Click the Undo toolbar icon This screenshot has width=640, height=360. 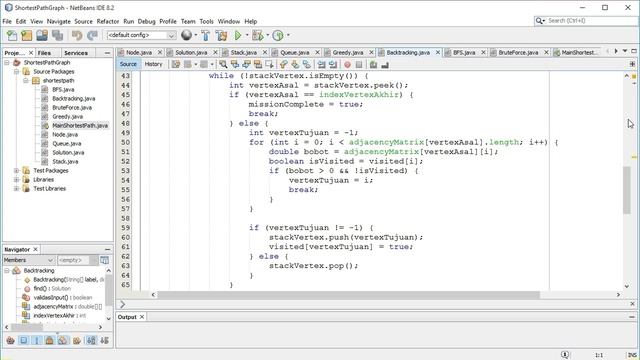(77, 36)
